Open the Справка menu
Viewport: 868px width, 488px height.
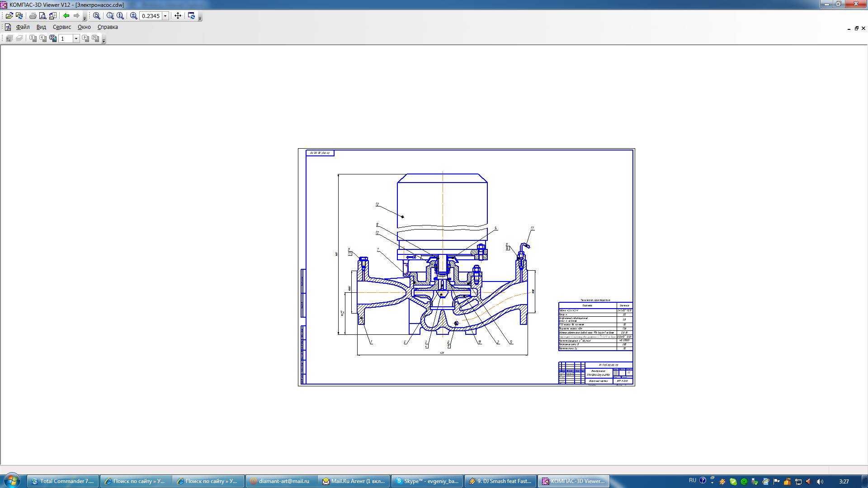pyautogui.click(x=108, y=27)
